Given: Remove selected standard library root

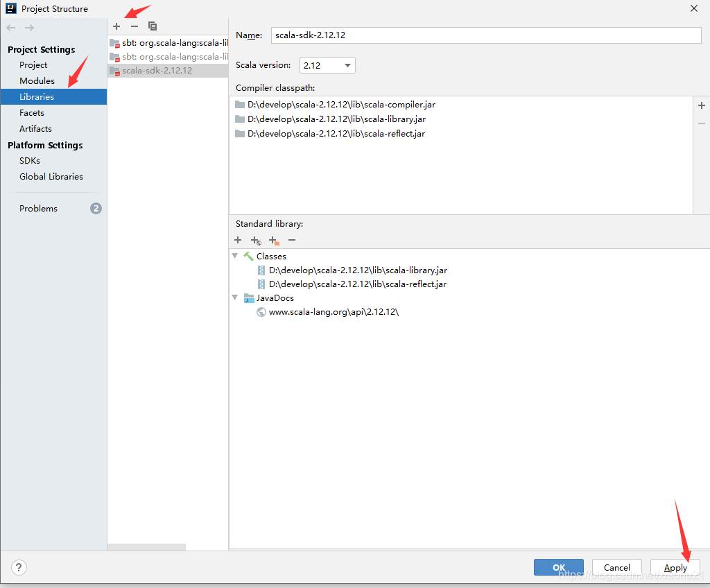Looking at the screenshot, I should 292,240.
